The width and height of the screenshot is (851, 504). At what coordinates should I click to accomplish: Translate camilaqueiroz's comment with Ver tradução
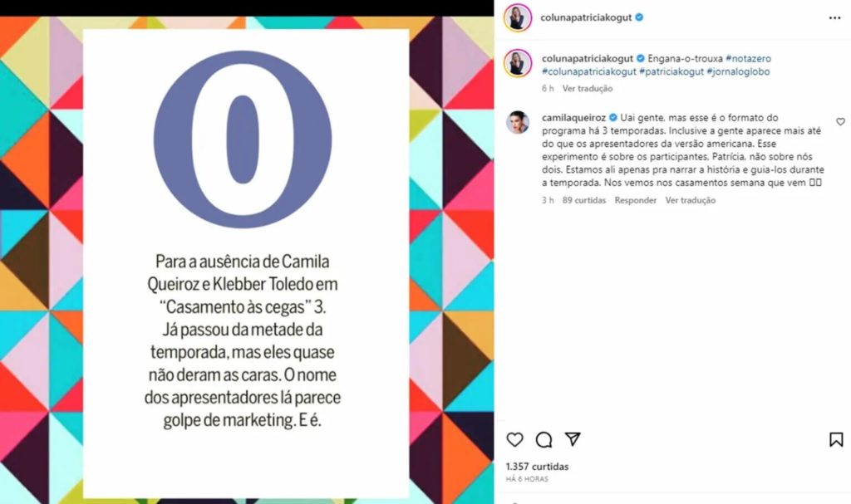pos(691,200)
